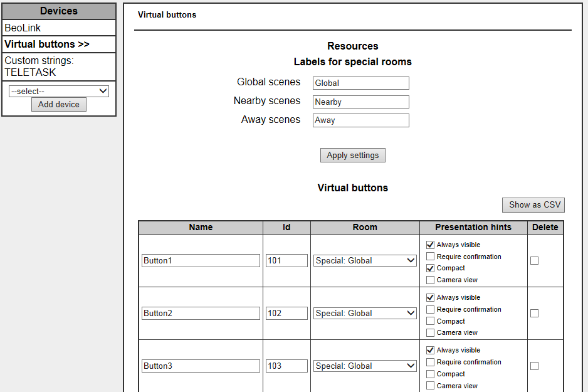The height and width of the screenshot is (392, 588).
Task: Tick the Delete checkbox for Button2
Action: point(534,313)
